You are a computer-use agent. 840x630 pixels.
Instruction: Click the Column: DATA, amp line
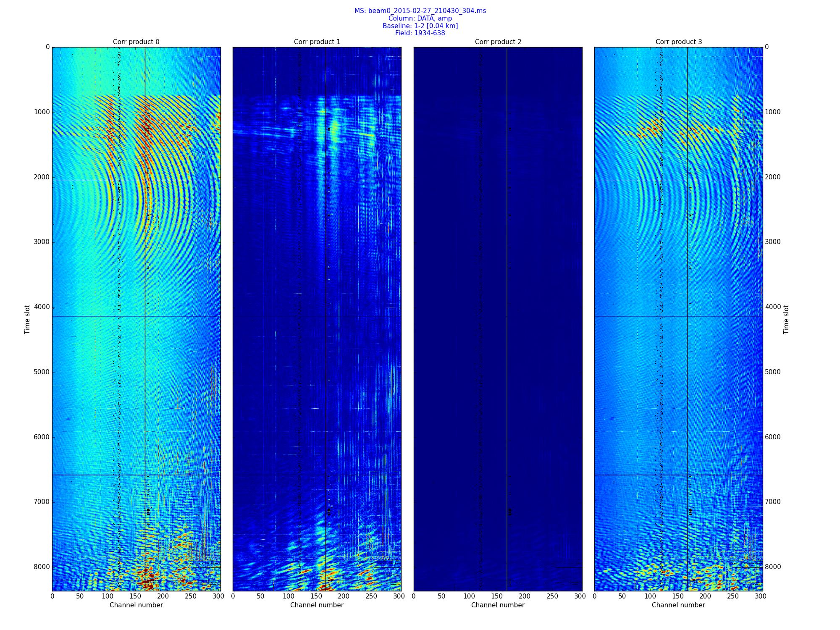click(420, 18)
